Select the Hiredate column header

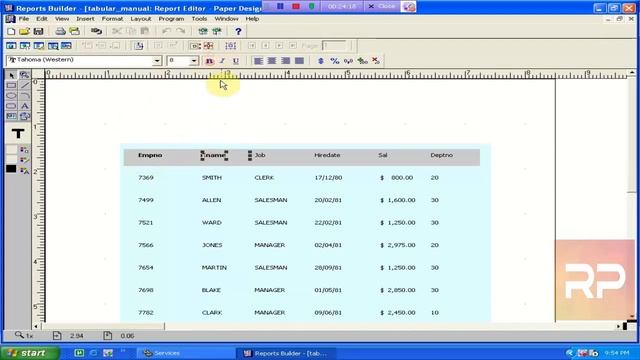click(x=327, y=155)
